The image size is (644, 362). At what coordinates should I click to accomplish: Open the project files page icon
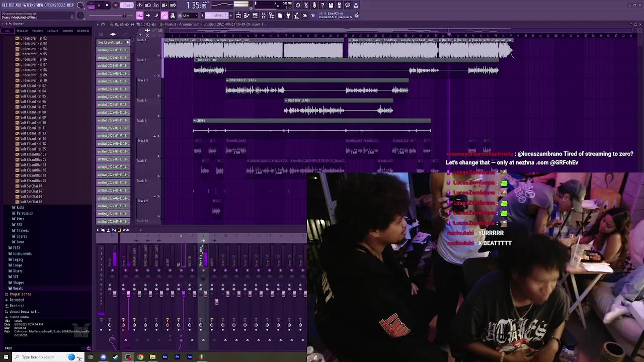(280, 16)
